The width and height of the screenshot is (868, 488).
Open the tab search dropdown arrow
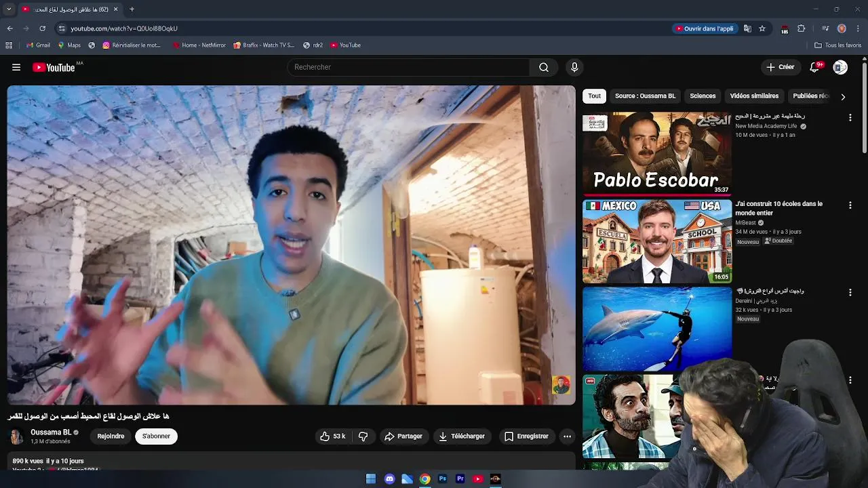coord(9,9)
